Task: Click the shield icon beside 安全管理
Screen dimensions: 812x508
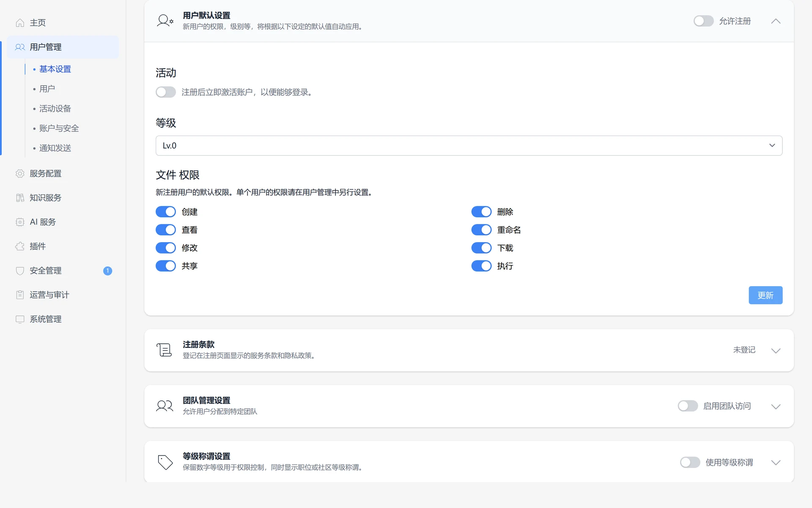Action: point(20,271)
